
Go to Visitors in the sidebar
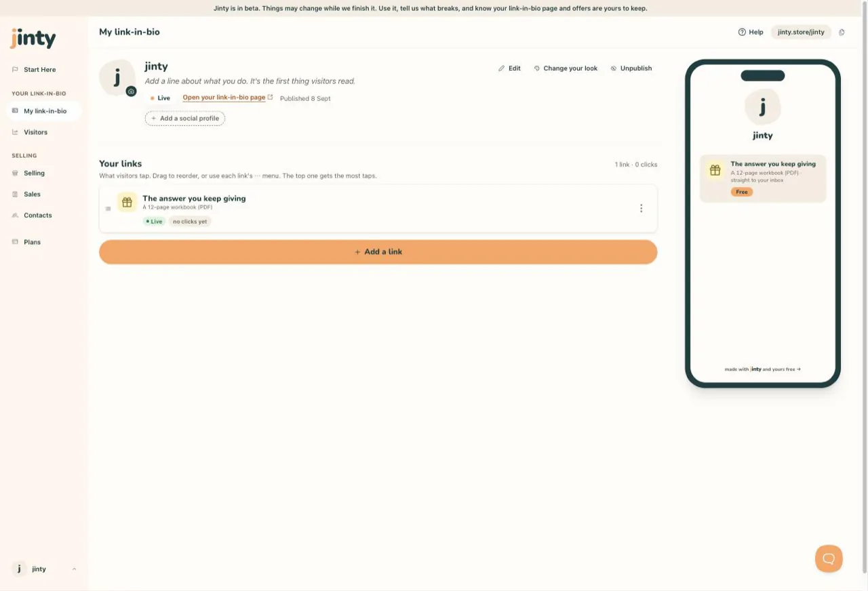tap(35, 132)
